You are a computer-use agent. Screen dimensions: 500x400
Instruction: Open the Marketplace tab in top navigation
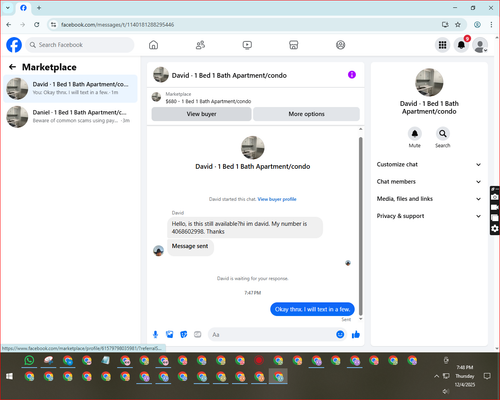294,45
